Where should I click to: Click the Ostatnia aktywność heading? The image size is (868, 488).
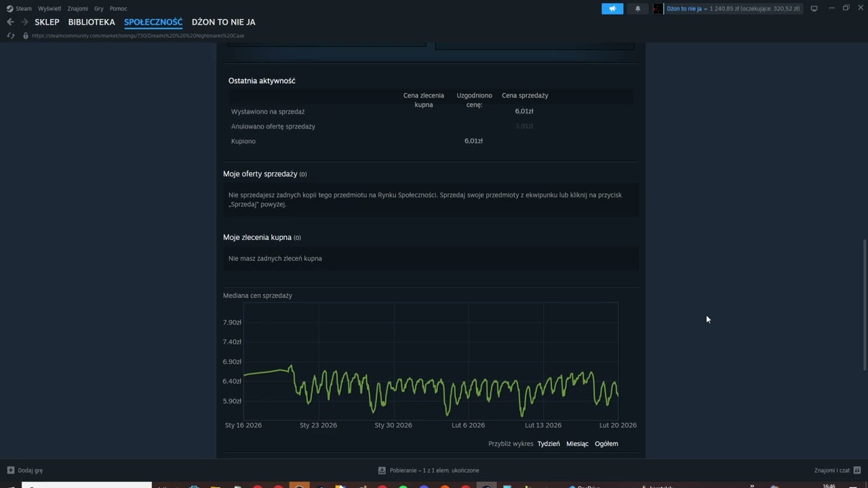tap(262, 81)
